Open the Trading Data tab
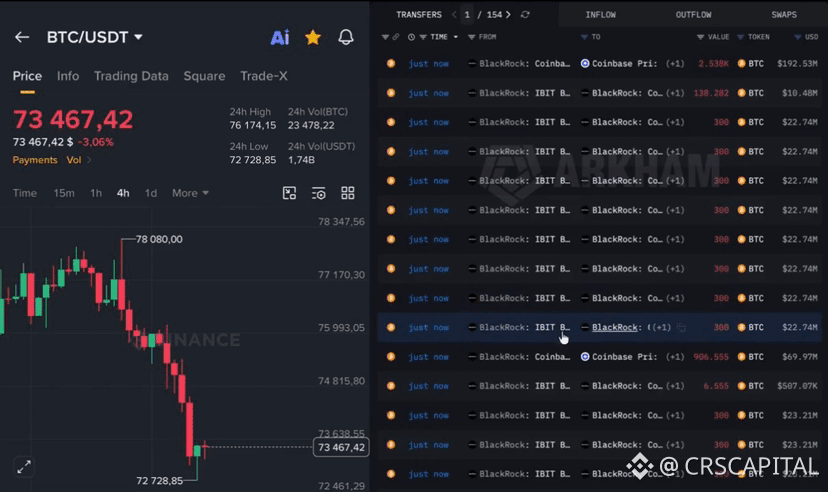This screenshot has width=828, height=492. [x=131, y=76]
